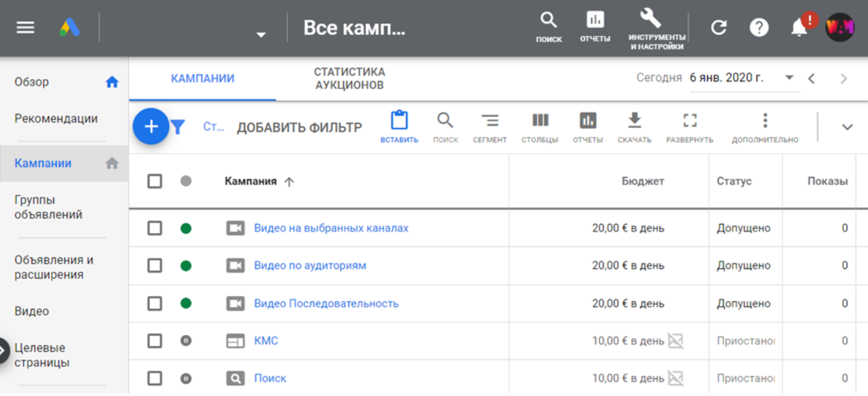Open the hamburger main menu
This screenshot has width=868, height=396.
click(25, 28)
